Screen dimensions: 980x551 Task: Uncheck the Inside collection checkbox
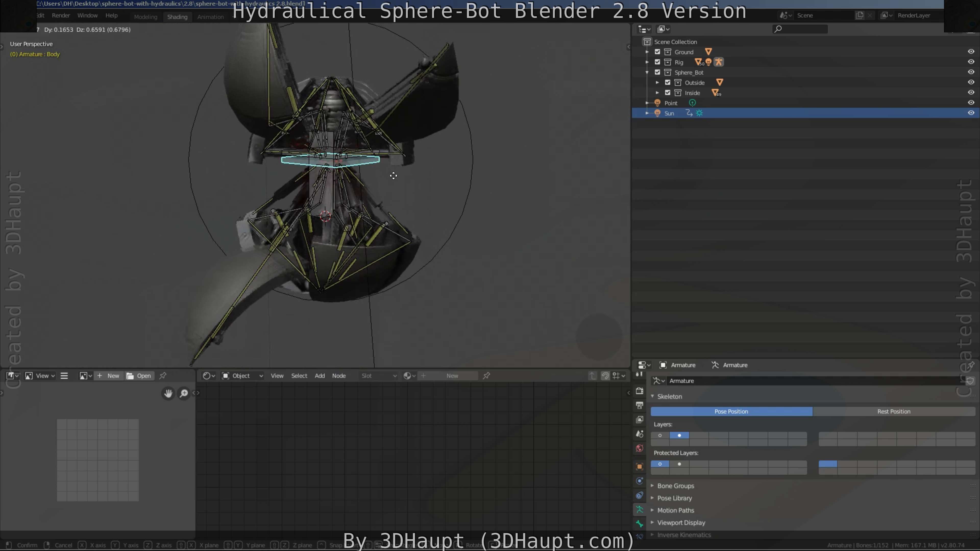(668, 93)
